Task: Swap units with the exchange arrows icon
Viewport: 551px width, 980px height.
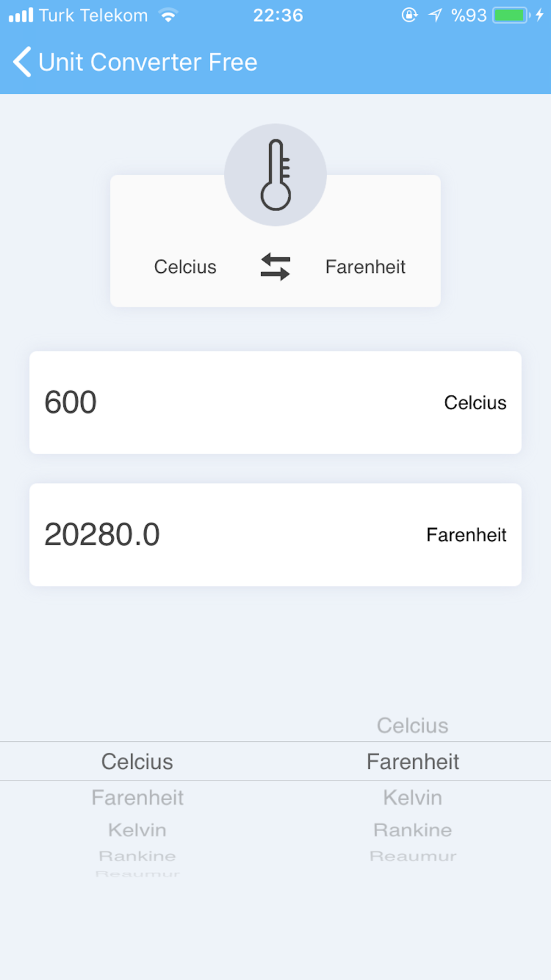Action: tap(275, 267)
